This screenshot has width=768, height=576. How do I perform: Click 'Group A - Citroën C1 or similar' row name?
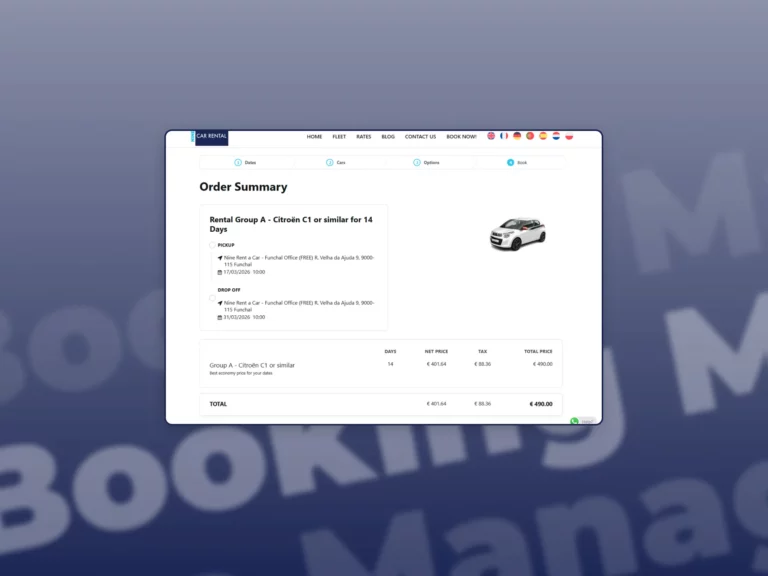(252, 365)
